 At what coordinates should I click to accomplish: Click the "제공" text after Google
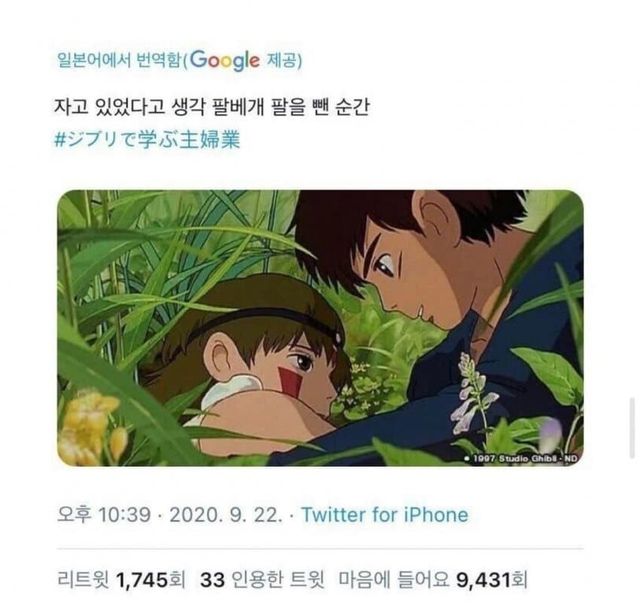[x=285, y=61]
